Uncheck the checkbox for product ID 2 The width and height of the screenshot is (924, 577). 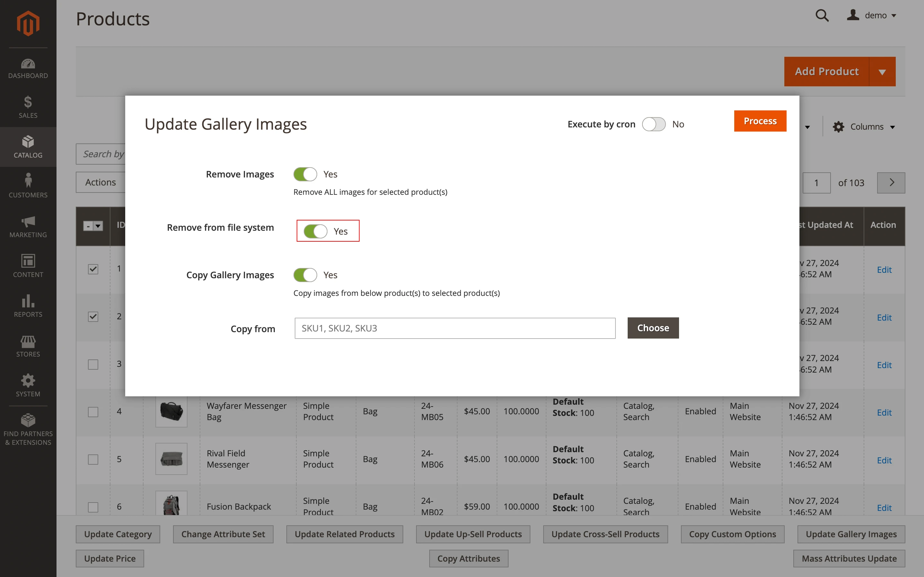coord(93,316)
